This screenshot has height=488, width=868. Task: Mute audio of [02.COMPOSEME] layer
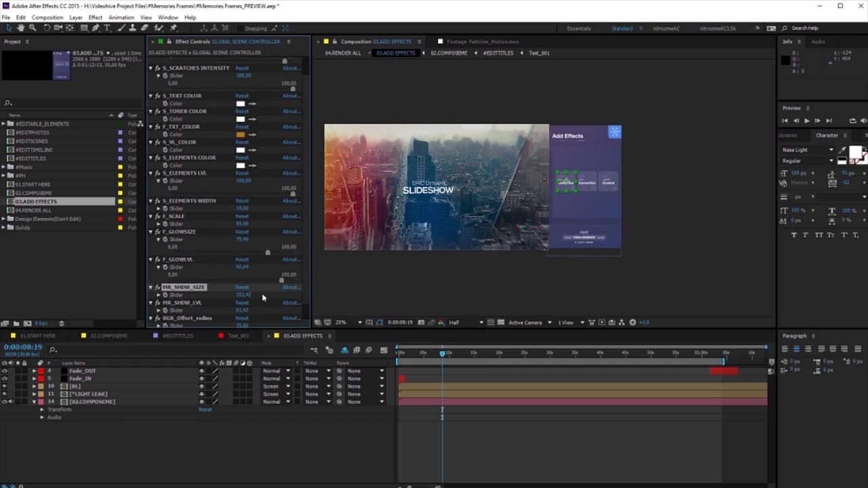tap(11, 402)
